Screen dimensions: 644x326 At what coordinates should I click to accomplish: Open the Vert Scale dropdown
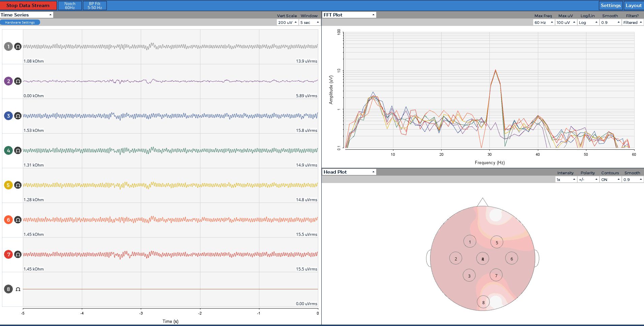(x=287, y=22)
